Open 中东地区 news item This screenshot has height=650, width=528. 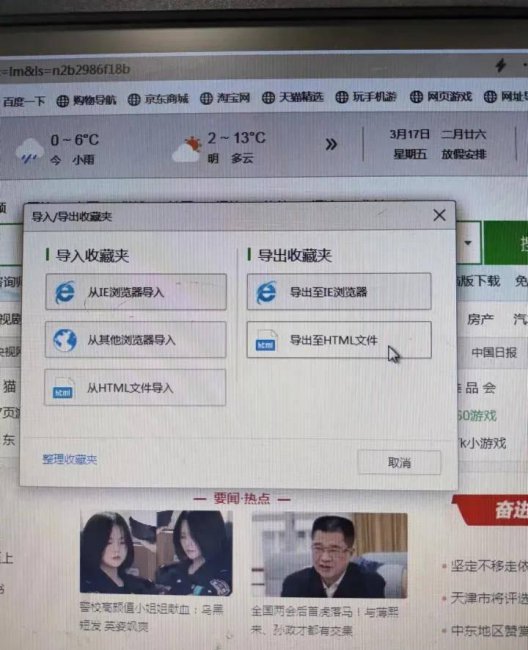tap(489, 631)
